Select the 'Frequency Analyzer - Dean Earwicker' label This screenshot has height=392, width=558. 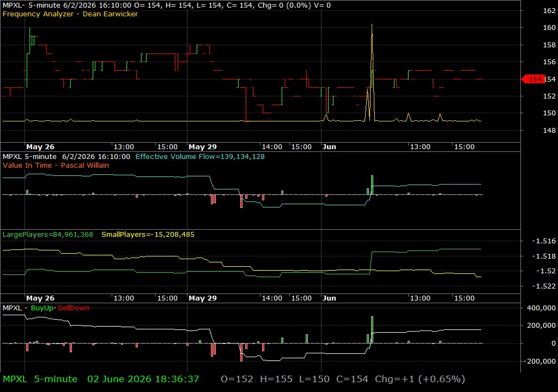click(x=70, y=14)
